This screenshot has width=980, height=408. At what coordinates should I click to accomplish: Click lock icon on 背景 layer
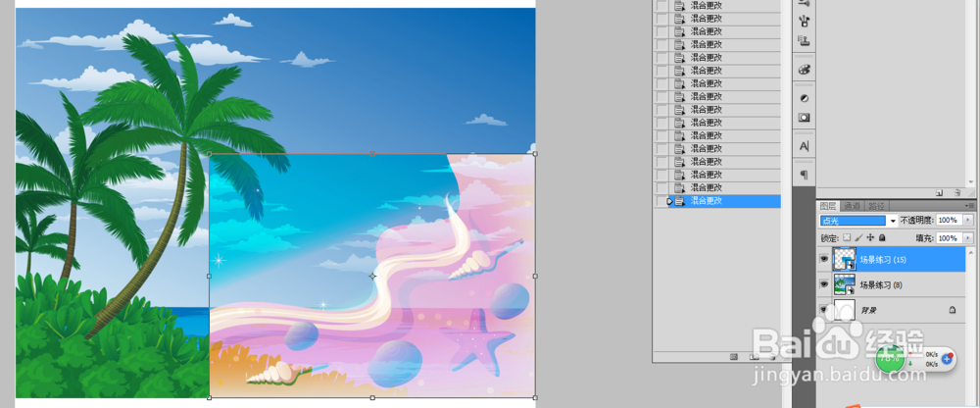[952, 310]
